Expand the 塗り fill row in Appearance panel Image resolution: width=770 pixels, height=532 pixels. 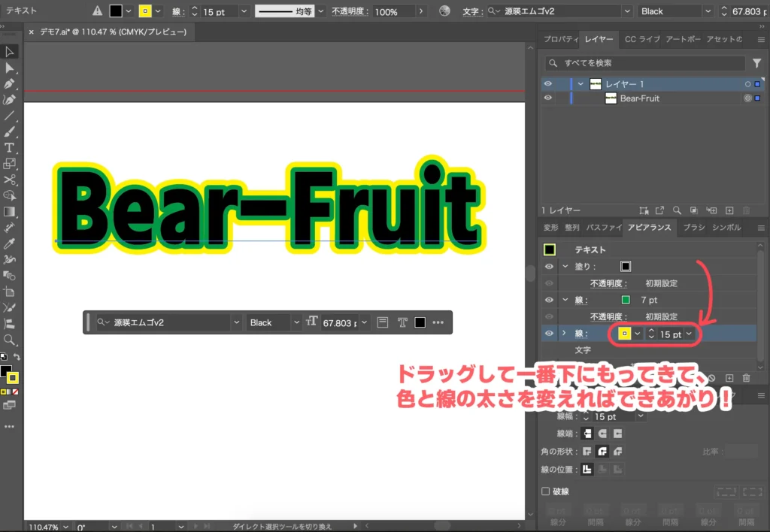(565, 266)
